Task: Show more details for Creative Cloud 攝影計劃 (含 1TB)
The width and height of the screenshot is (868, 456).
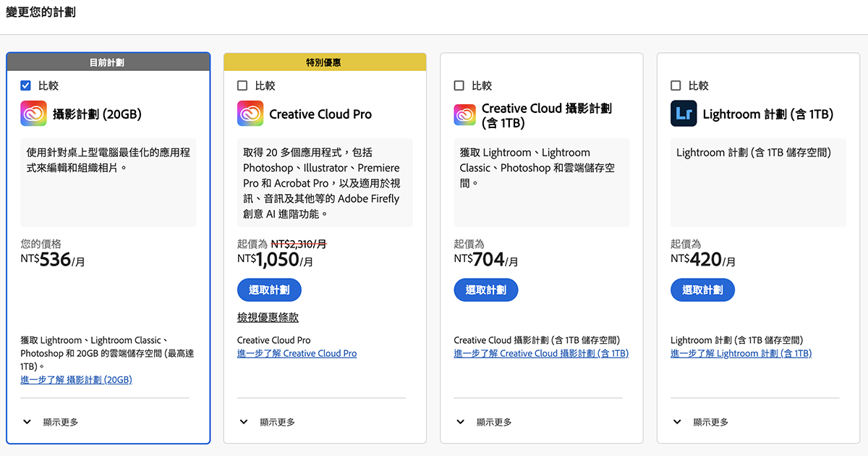Action: click(x=485, y=422)
